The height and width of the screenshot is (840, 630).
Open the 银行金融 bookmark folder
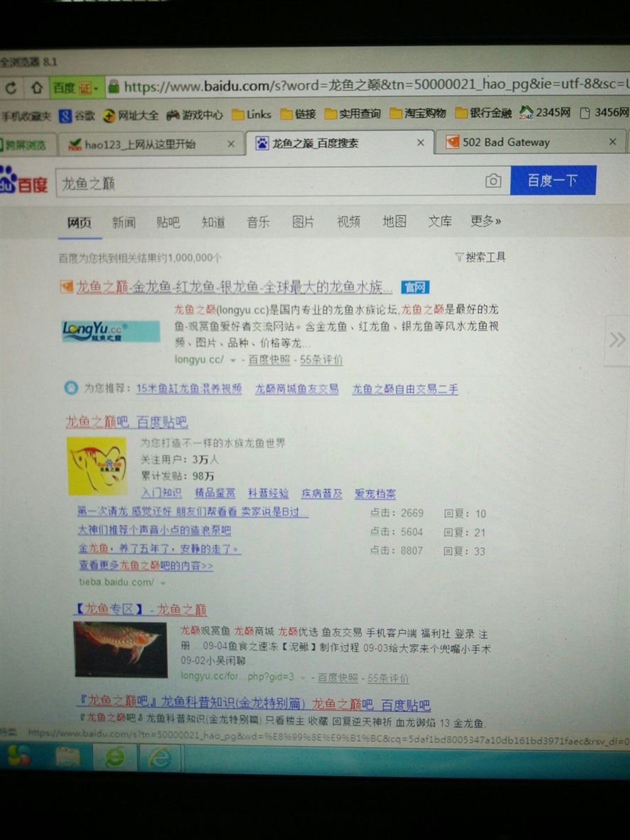coord(483,113)
